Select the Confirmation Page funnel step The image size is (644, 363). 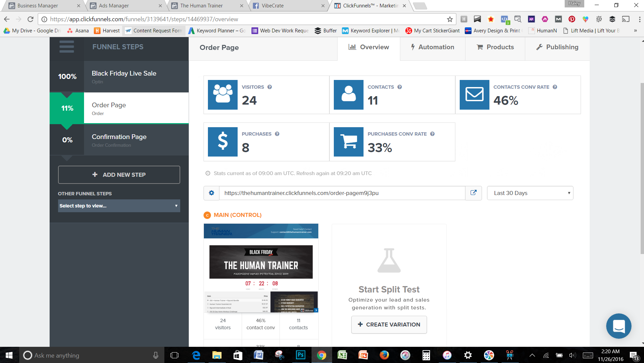(x=119, y=140)
